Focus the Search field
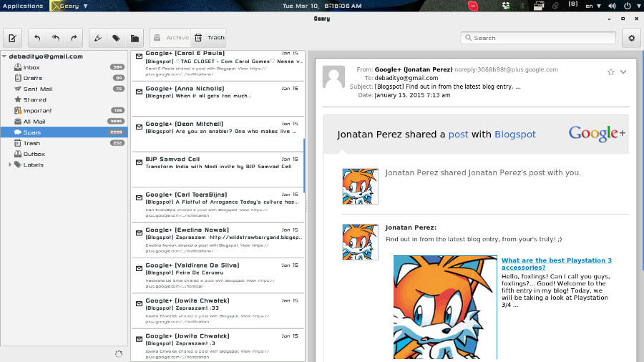644x362 pixels. coord(538,38)
